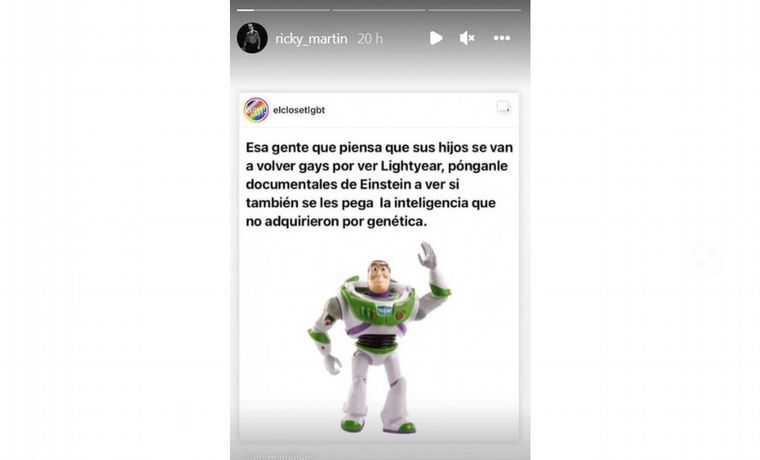760x460 pixels.
Task: Open the shared post's Spanish text
Action: [x=379, y=184]
